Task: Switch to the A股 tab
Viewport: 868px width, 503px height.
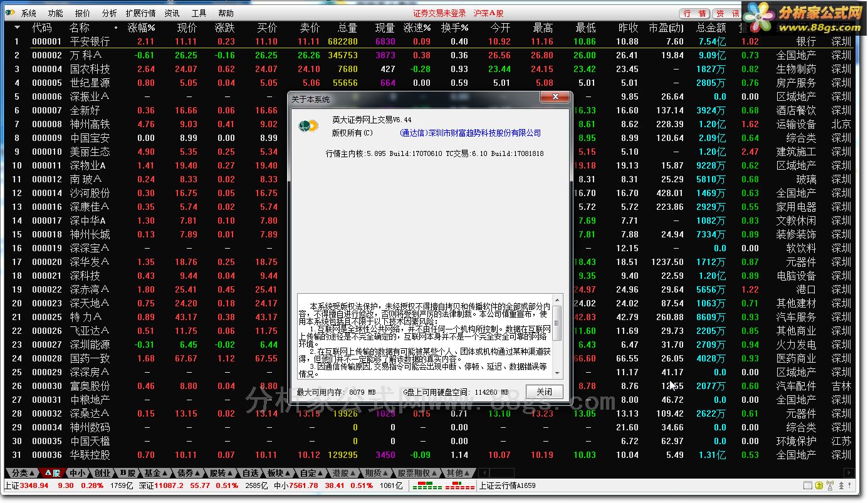Action: [x=51, y=473]
